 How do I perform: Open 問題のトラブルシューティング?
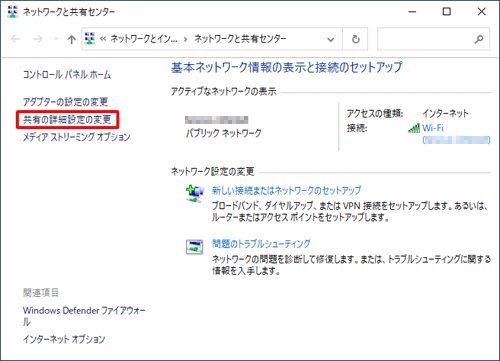coord(261,244)
